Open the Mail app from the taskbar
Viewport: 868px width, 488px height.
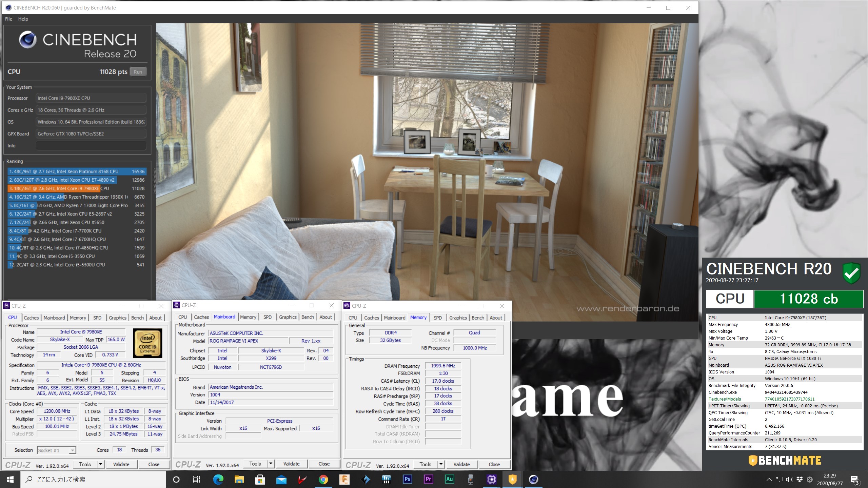281,480
